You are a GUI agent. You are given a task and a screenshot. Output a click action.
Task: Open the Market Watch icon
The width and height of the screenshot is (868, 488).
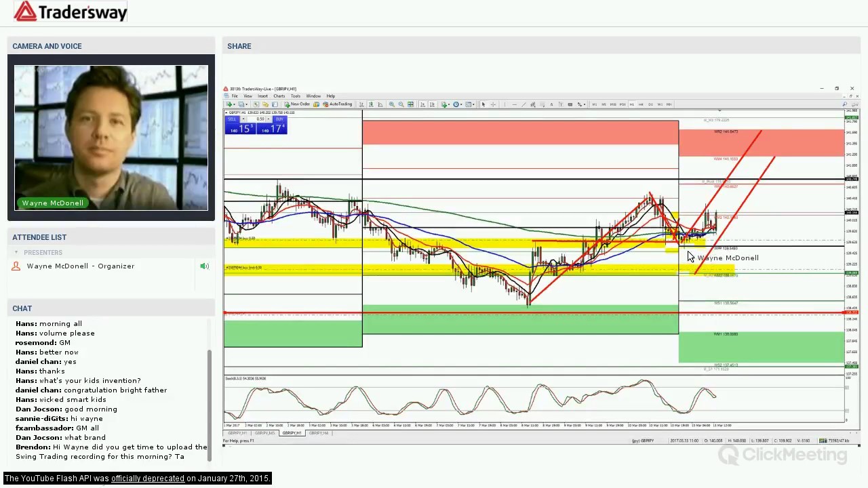[x=256, y=104]
